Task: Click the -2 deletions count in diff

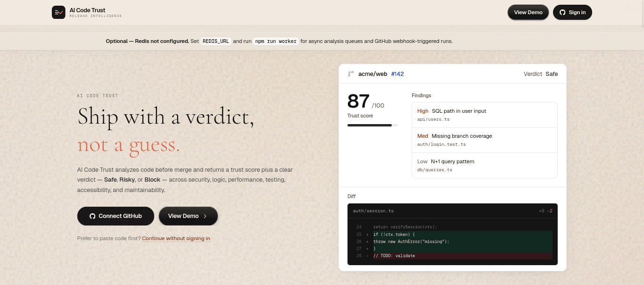Action: (x=550, y=210)
